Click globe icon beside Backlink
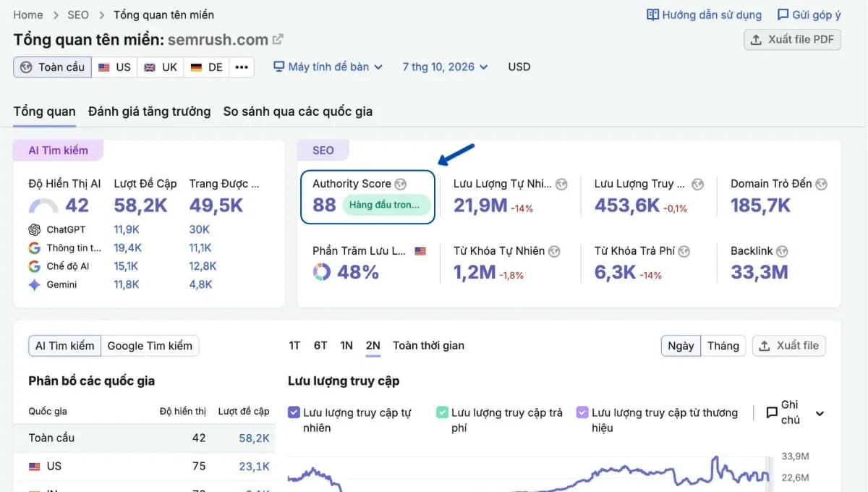This screenshot has width=868, height=492. point(782,251)
